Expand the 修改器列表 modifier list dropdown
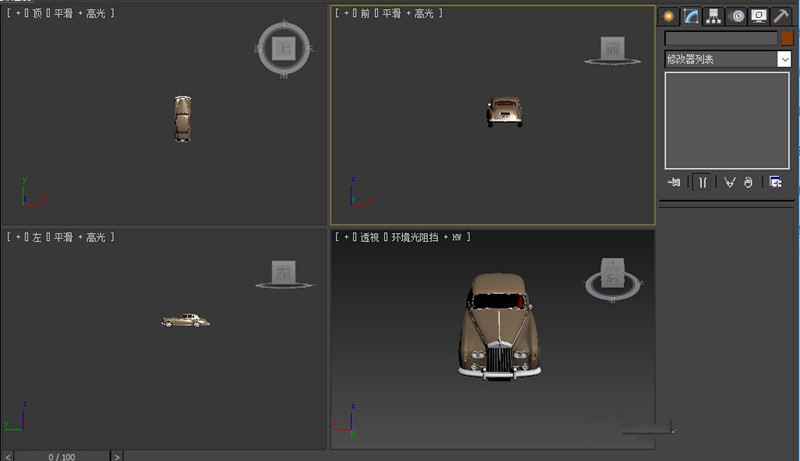This screenshot has height=461, width=800. pyautogui.click(x=728, y=59)
